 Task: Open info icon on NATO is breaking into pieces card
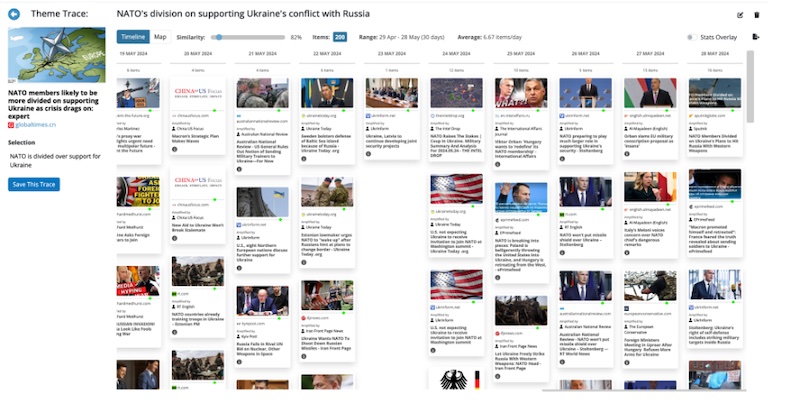497,278
